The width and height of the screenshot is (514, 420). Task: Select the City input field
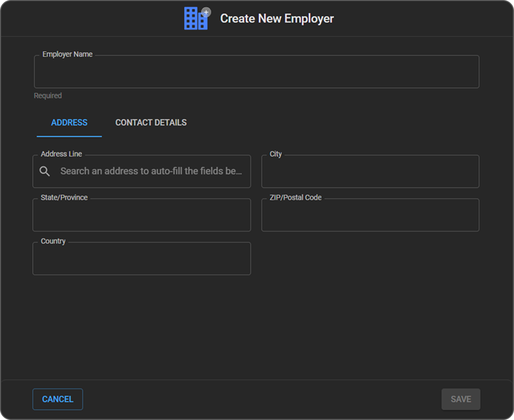(x=371, y=171)
